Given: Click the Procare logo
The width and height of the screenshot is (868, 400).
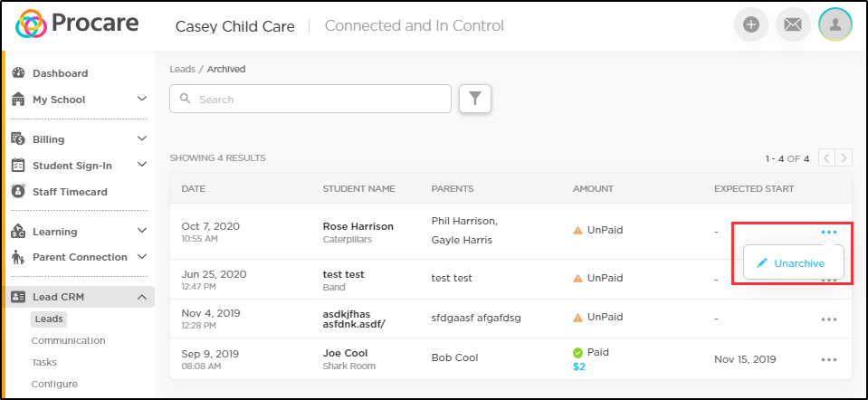Looking at the screenshot, I should (x=75, y=25).
